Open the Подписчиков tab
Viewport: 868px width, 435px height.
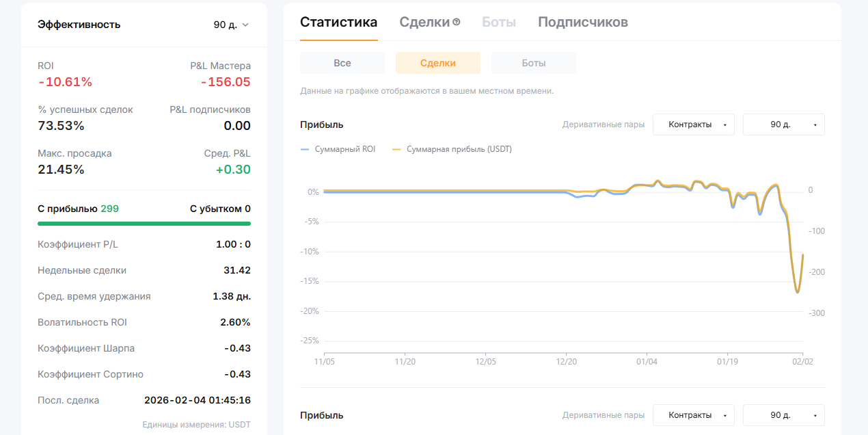click(582, 22)
